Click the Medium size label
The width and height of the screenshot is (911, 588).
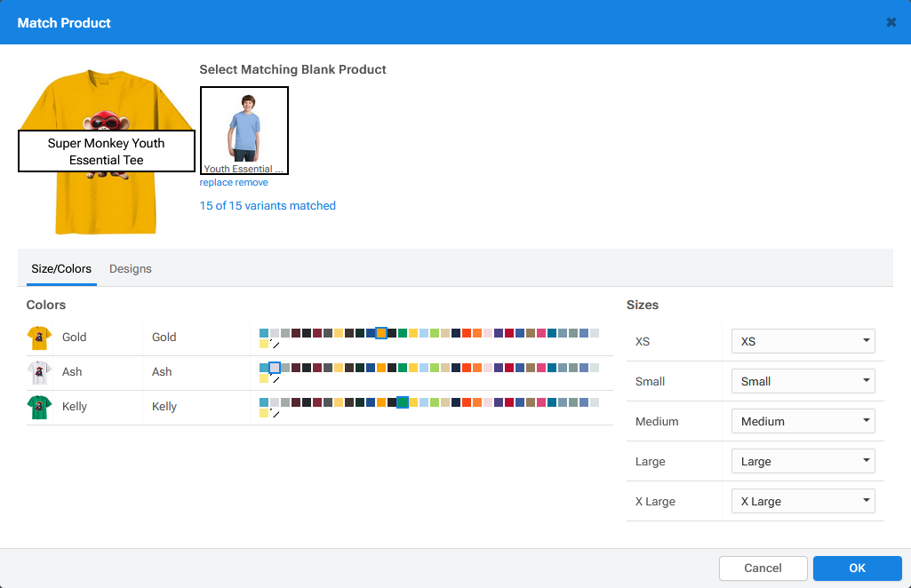pos(657,421)
